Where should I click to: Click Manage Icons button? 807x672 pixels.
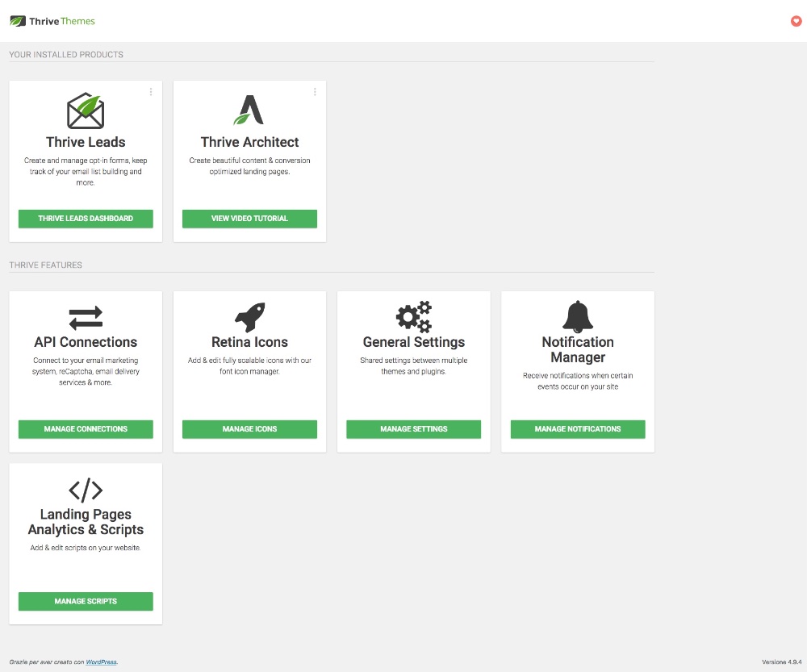pos(249,429)
